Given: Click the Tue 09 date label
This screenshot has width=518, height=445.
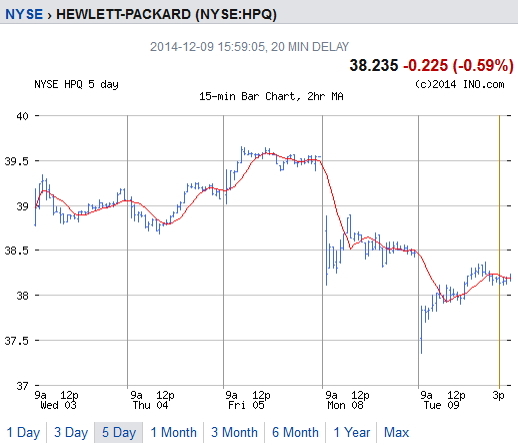Looking at the screenshot, I should tap(441, 405).
